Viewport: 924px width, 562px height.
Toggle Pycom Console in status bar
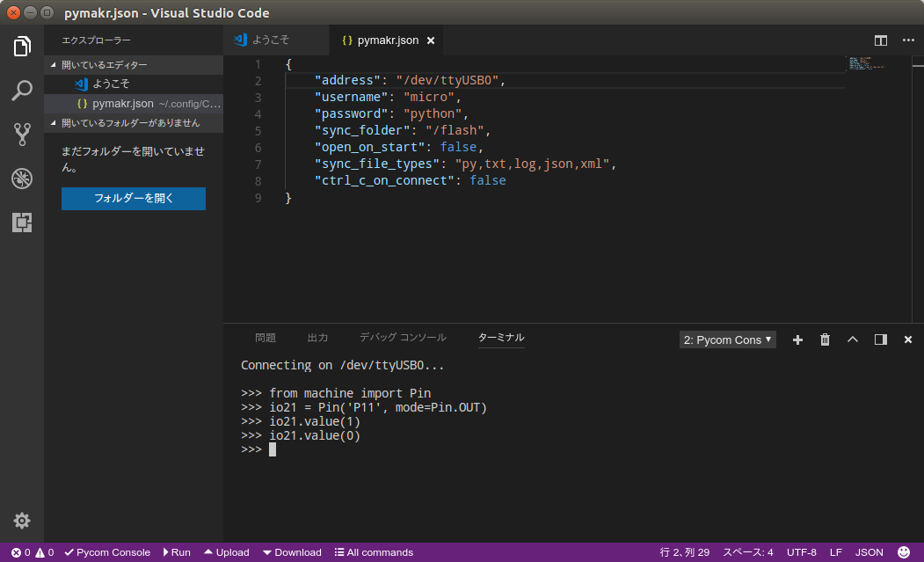pyautogui.click(x=107, y=552)
